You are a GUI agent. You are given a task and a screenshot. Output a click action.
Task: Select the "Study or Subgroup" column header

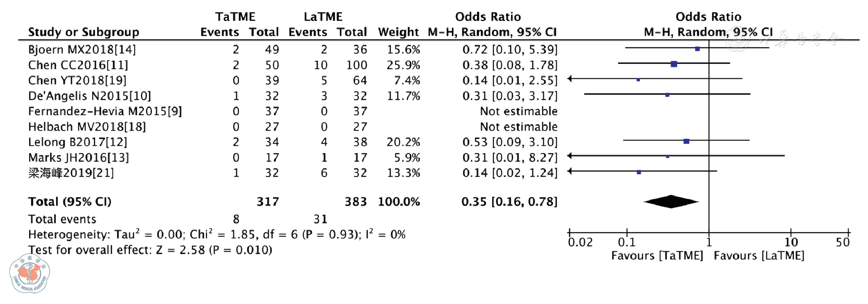pyautogui.click(x=83, y=32)
